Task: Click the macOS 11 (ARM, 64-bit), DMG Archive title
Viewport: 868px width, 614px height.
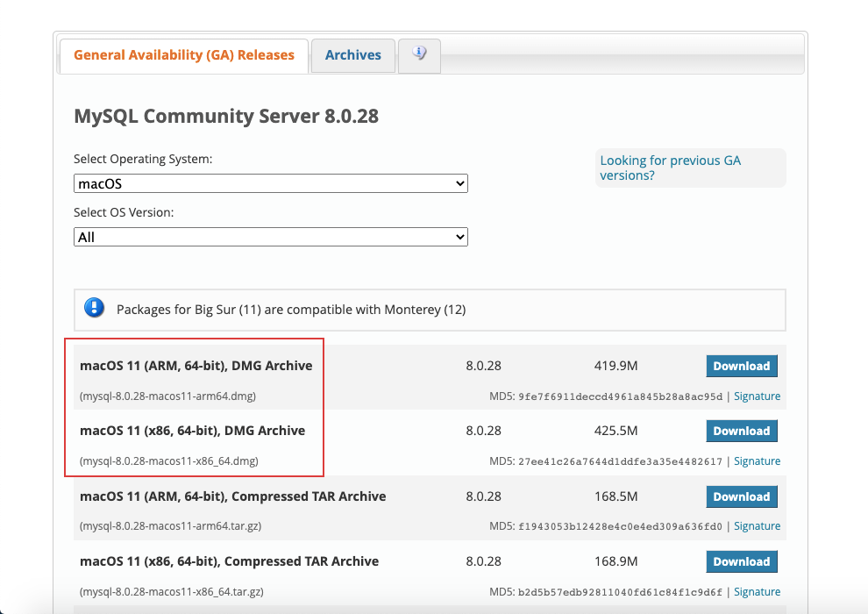Action: tap(196, 366)
